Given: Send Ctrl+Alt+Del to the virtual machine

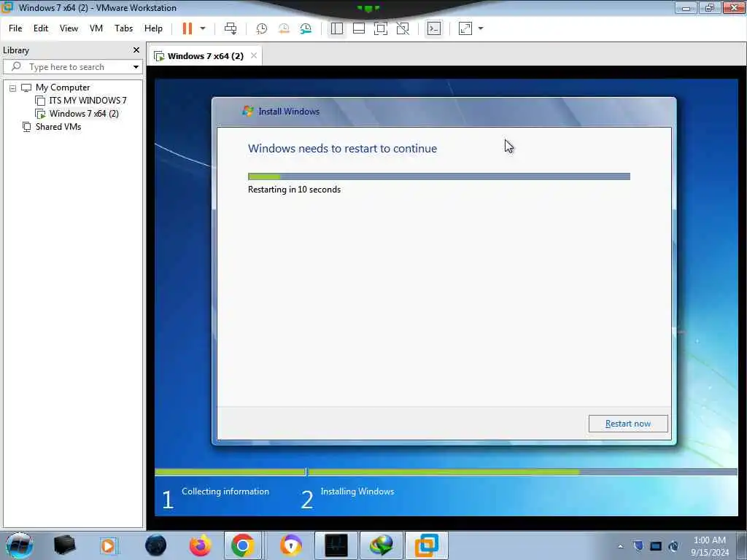Looking at the screenshot, I should tap(231, 28).
